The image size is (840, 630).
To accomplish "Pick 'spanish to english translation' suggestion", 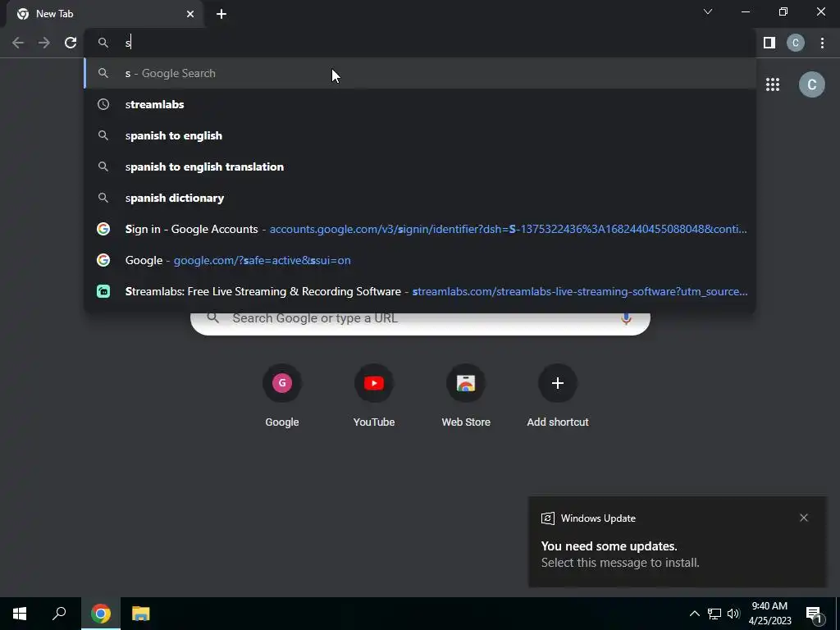I will coord(420,167).
